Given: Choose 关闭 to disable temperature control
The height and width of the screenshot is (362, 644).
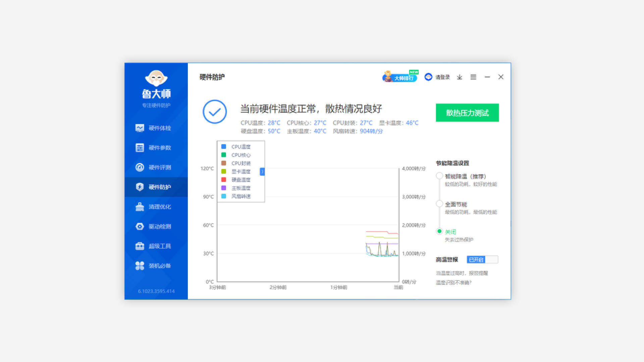Looking at the screenshot, I should pos(440,232).
